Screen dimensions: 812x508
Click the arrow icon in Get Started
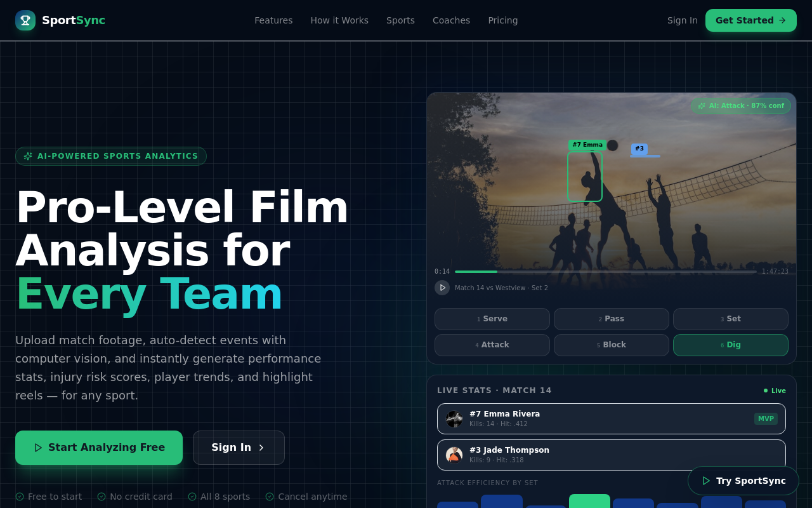(x=782, y=20)
